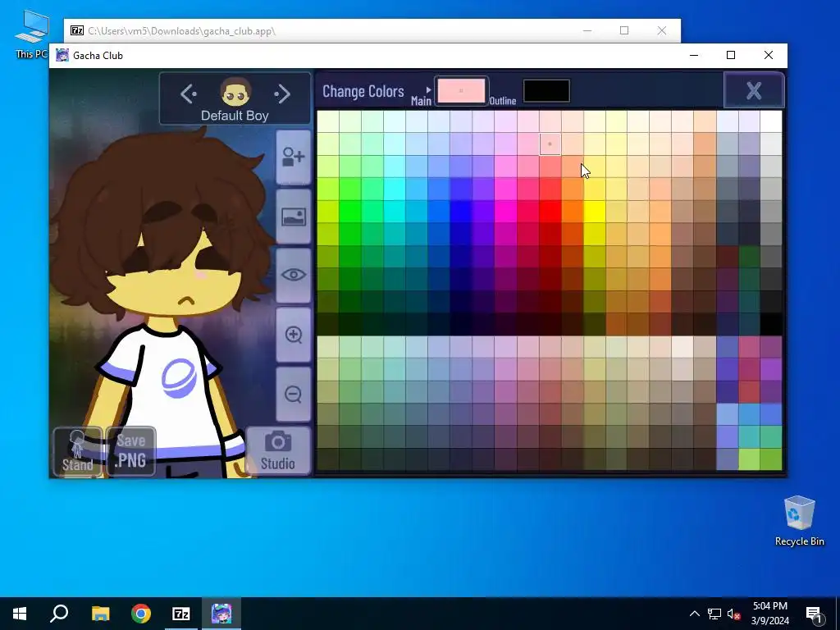The width and height of the screenshot is (840, 630).
Task: Zoom in with the magnifier plus icon
Action: coord(294,335)
